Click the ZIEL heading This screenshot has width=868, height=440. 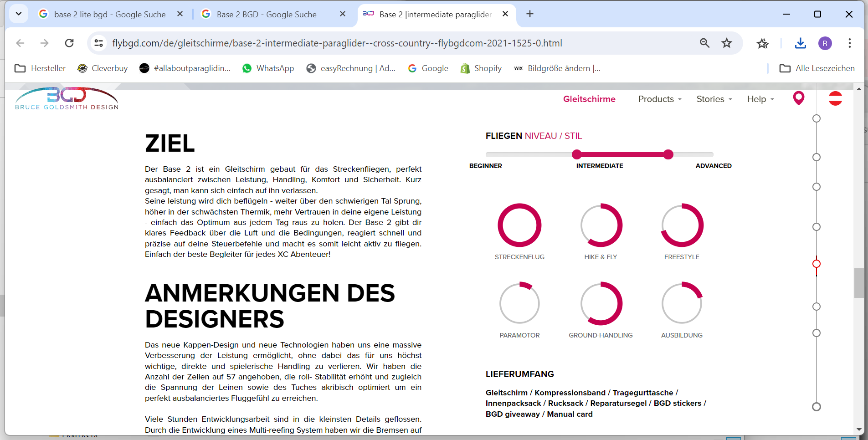(170, 143)
